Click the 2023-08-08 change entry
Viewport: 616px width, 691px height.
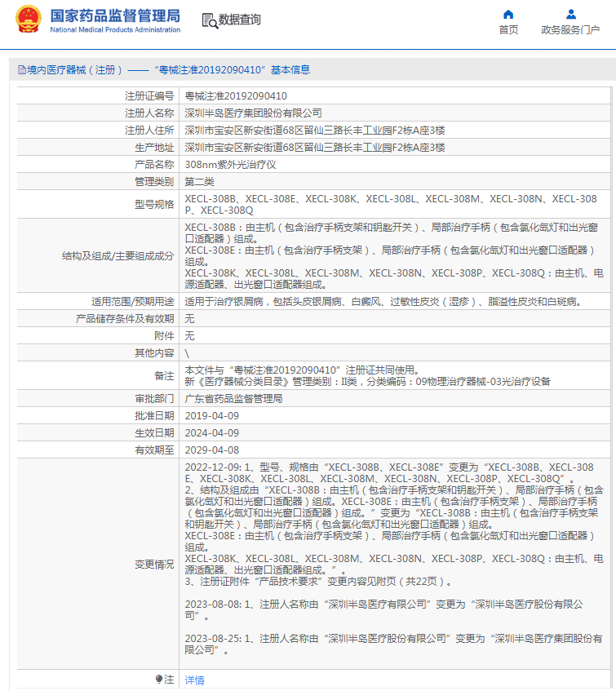tap(383, 610)
